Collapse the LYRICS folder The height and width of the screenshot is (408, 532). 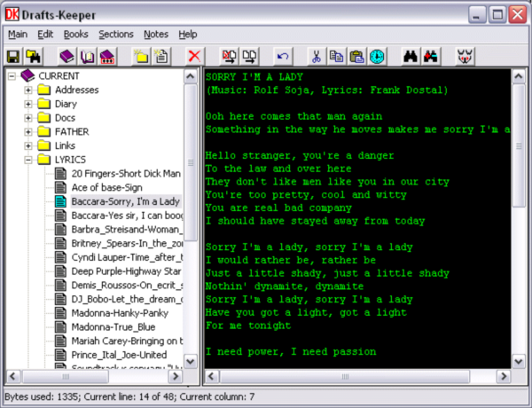[x=28, y=160]
